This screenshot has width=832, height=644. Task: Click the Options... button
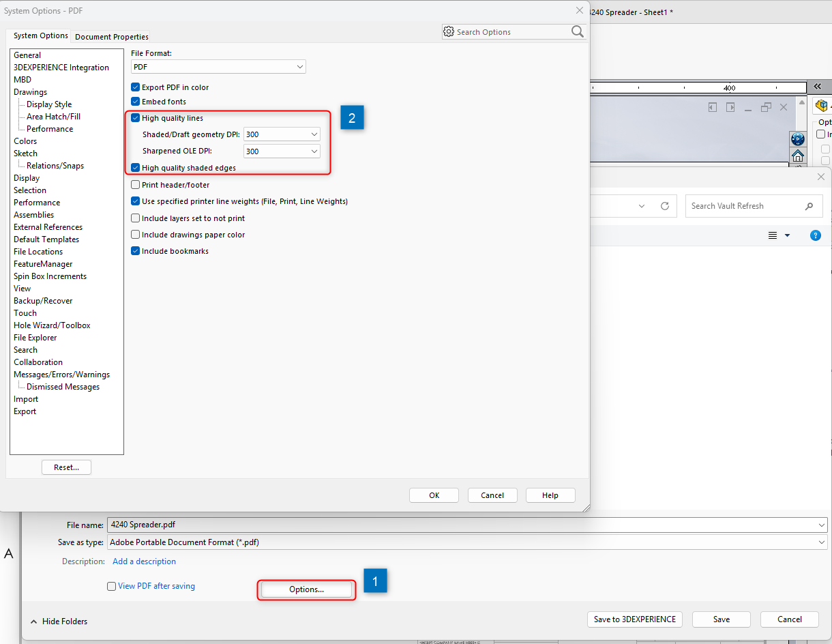306,589
